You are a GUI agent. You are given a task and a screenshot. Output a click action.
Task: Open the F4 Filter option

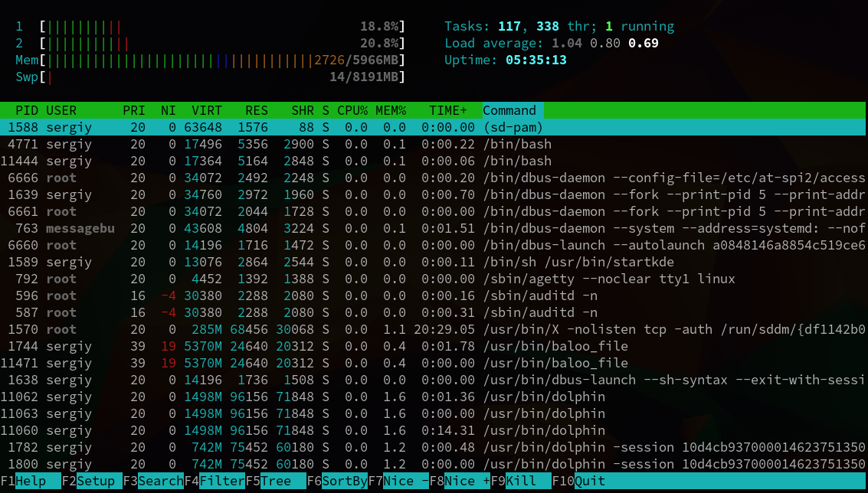click(215, 481)
